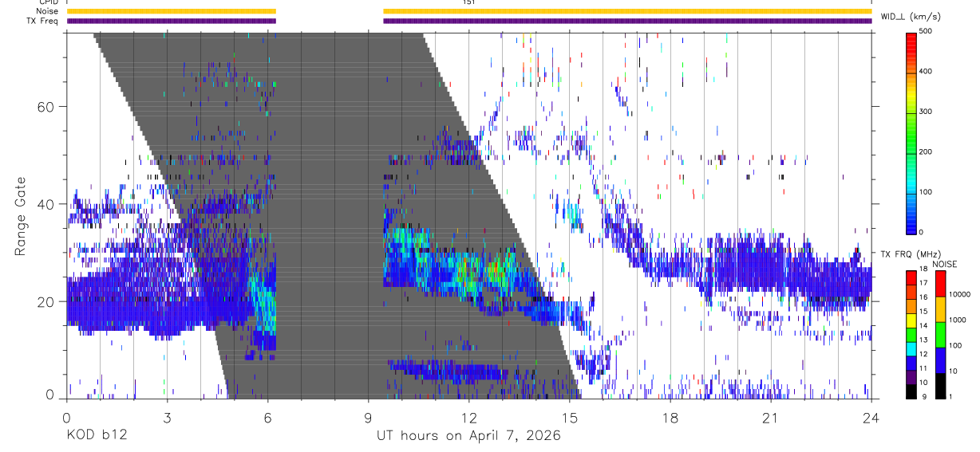
Task: Click the 21 tick label on the UT hours axis
Action: click(x=771, y=418)
